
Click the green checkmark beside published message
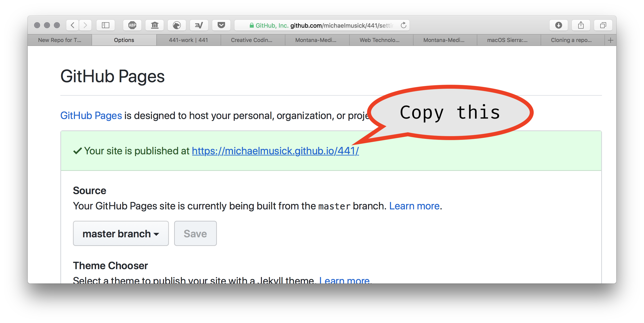77,151
